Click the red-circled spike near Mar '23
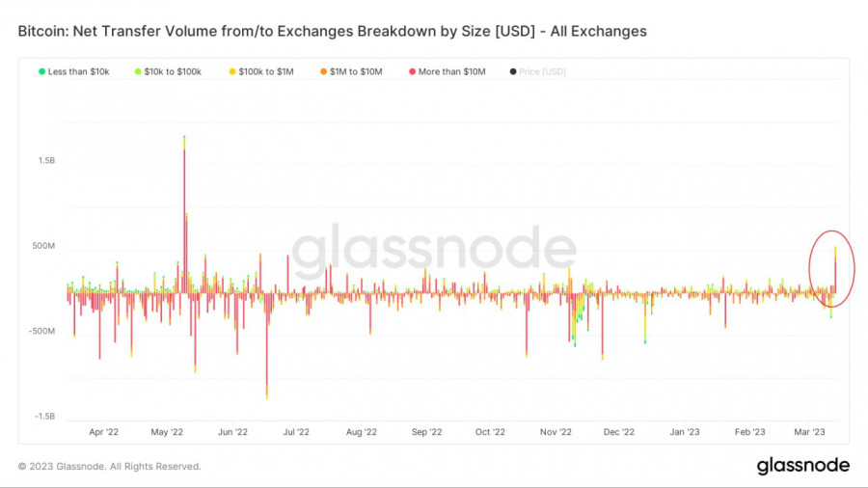 tap(835, 270)
